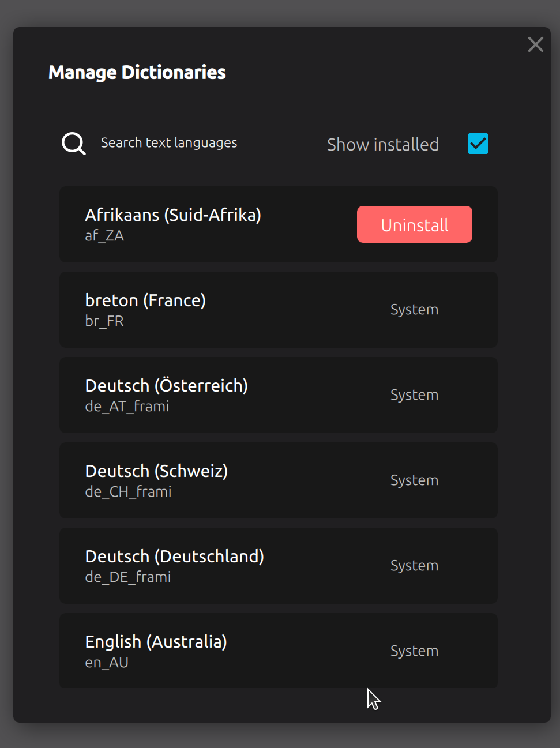The height and width of the screenshot is (748, 560).
Task: Untick the Show installed checkbox
Action: (x=478, y=144)
